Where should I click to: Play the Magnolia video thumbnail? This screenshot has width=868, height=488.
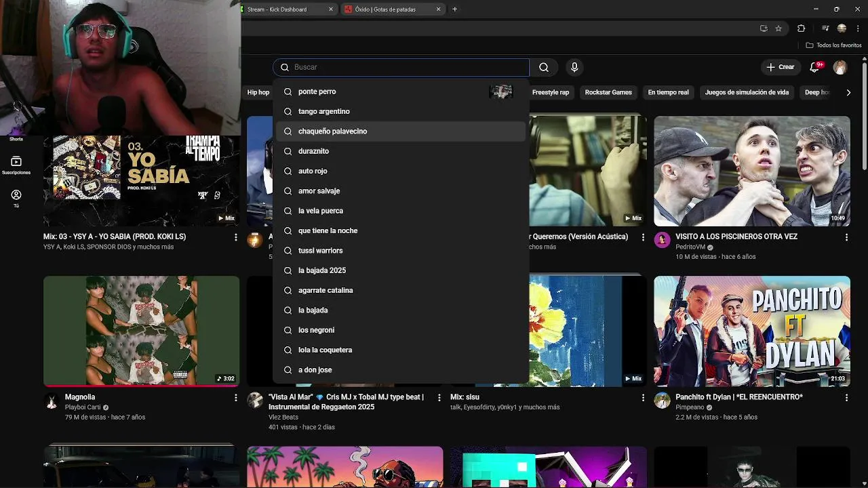(x=141, y=331)
